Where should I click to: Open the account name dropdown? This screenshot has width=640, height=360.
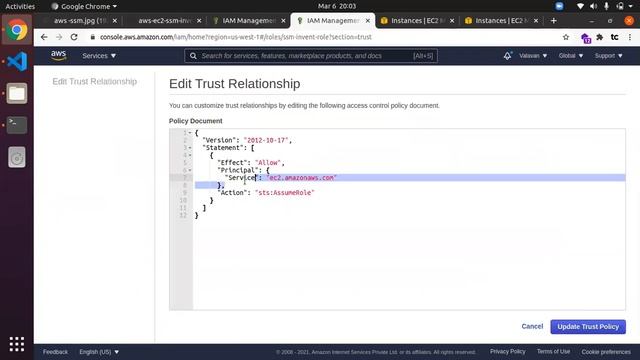coord(533,56)
